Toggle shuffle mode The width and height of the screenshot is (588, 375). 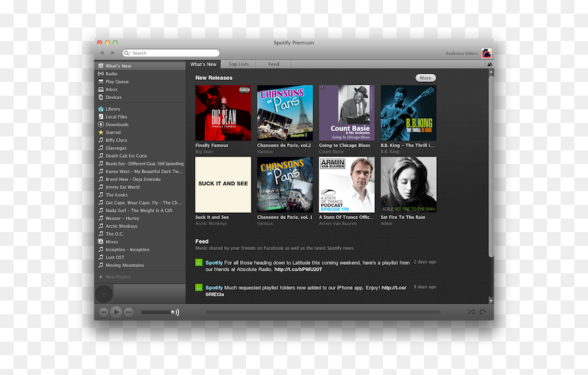click(471, 312)
